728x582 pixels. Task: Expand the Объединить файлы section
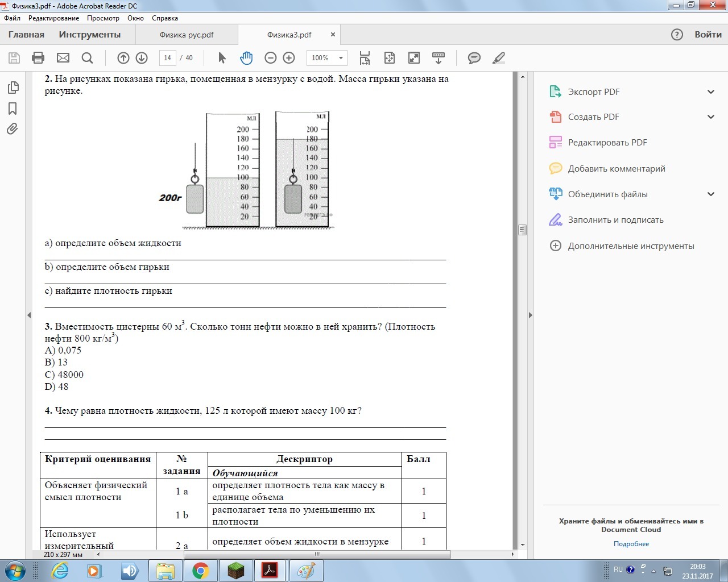click(x=710, y=194)
